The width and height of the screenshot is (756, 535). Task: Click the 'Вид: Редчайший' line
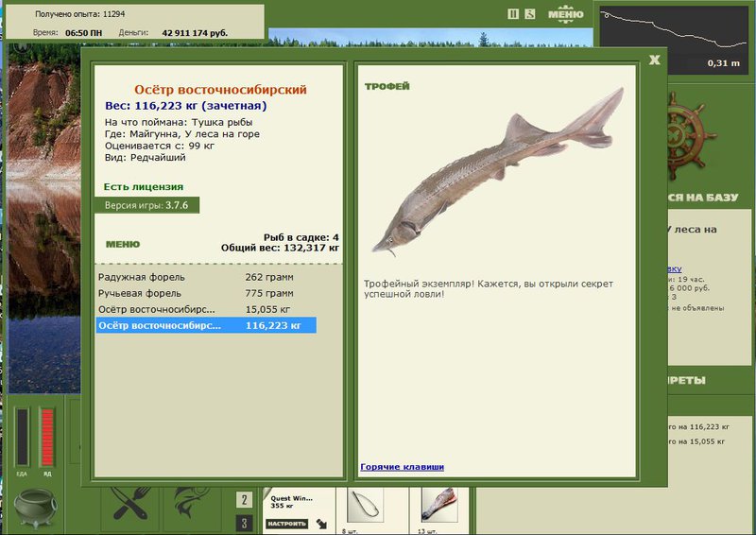[x=146, y=157]
